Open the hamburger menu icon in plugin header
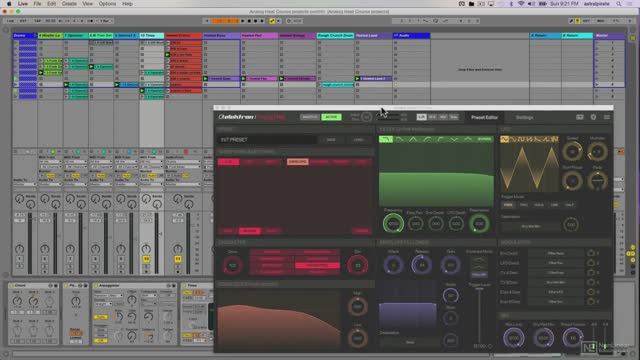Viewport: 640px width, 360px height. (607, 117)
